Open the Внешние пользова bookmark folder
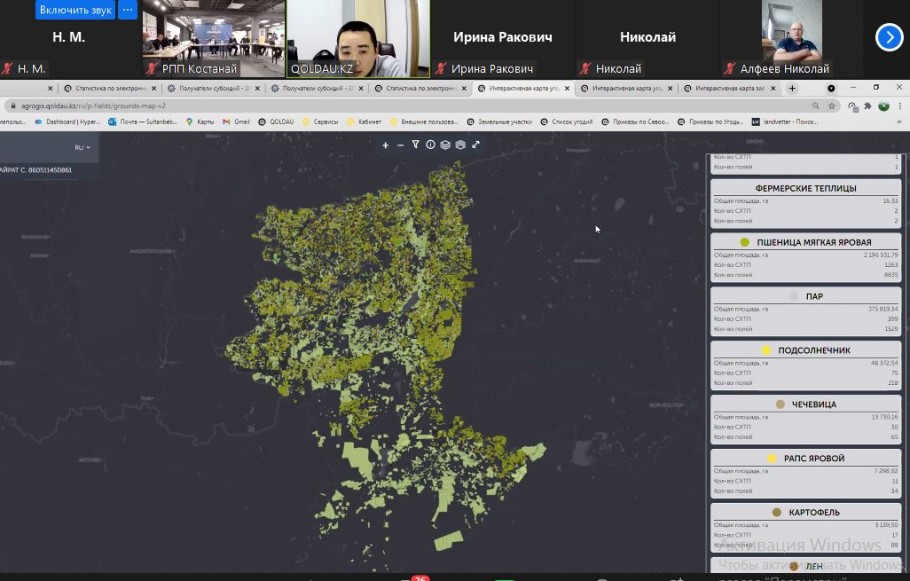 tap(424, 122)
